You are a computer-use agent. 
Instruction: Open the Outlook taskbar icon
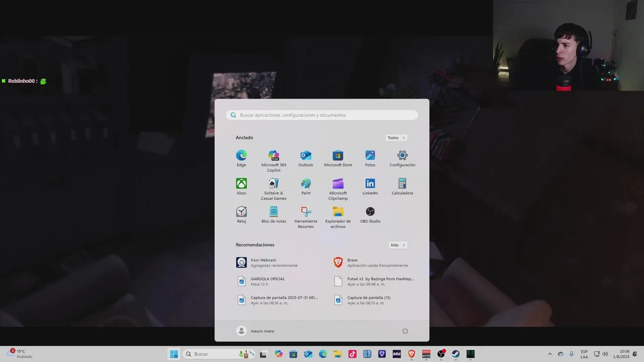coord(308,354)
